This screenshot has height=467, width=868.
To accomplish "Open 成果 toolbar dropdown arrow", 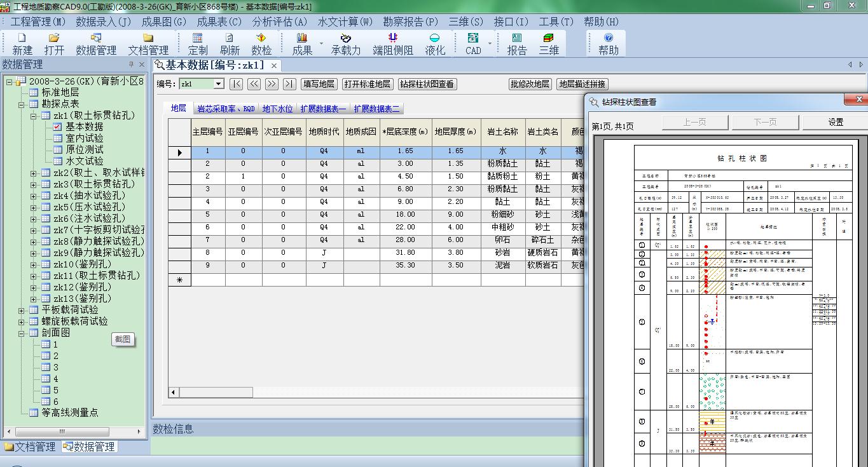I will pyautogui.click(x=321, y=44).
